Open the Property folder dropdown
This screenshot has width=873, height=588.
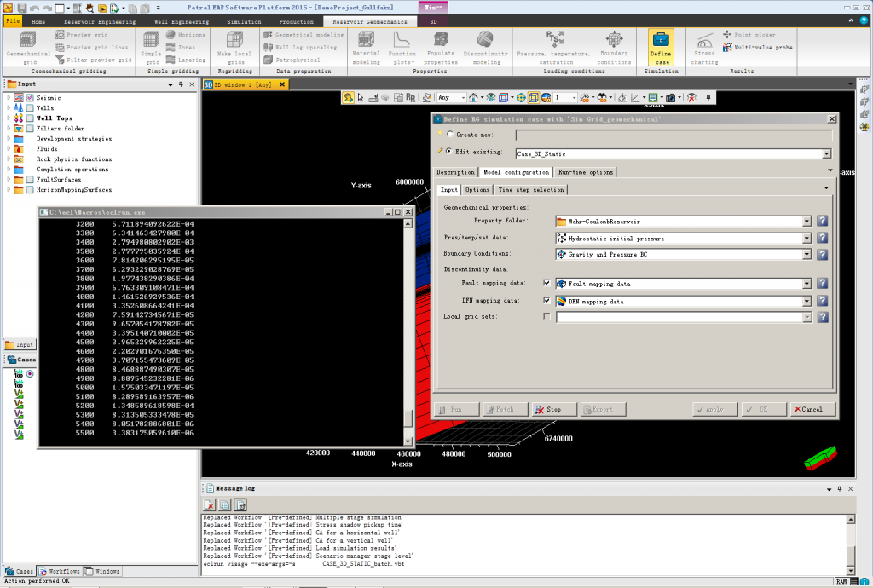[807, 222]
